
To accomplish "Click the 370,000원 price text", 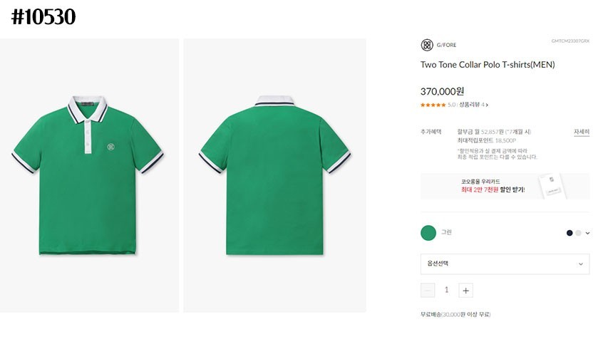I will (442, 91).
